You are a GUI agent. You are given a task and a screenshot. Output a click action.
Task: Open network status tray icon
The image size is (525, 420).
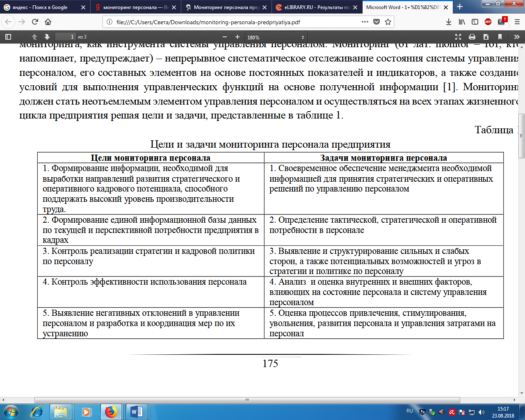(x=472, y=412)
